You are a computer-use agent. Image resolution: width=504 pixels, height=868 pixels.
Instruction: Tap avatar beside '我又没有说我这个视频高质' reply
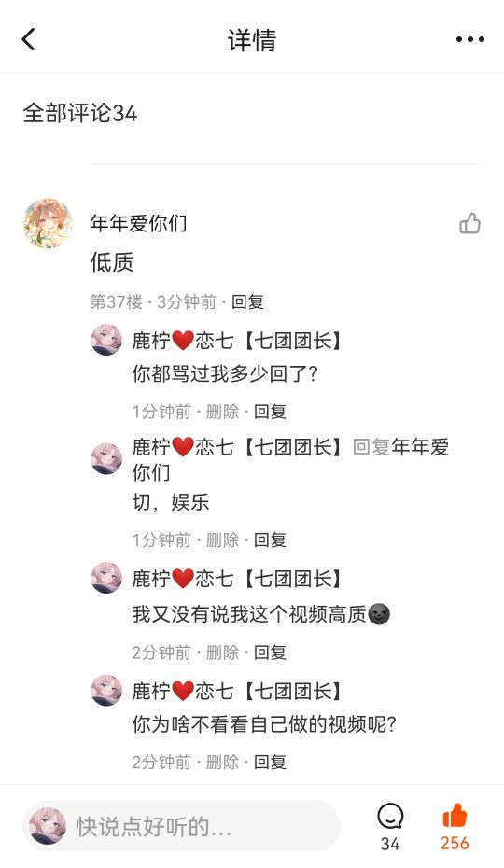[x=106, y=578]
